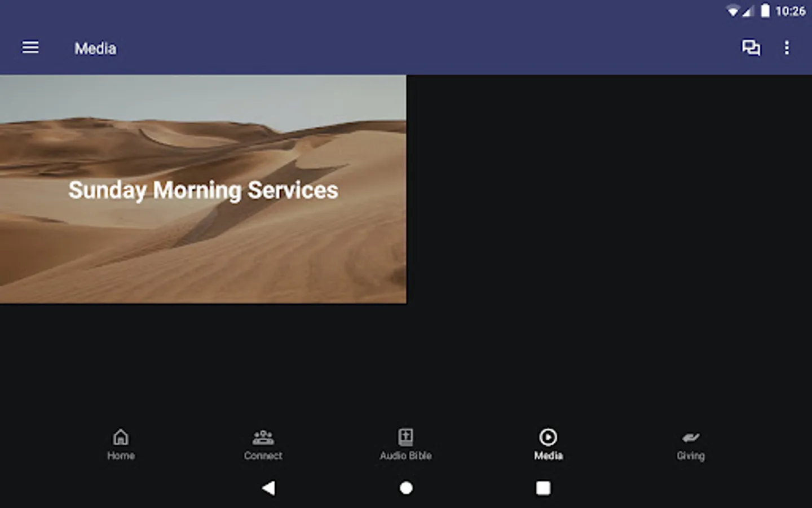Open Sunday Morning Services thumbnail
This screenshot has height=508, width=812.
203,189
